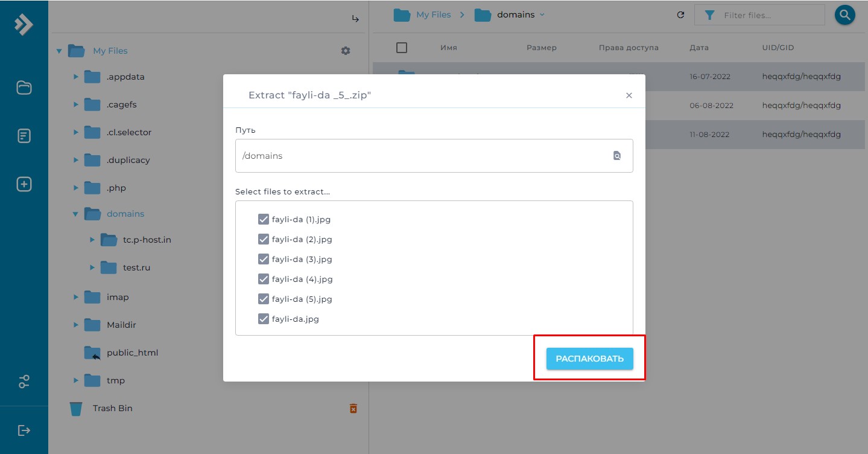Click the fayli-da (3).jpg file name
Image resolution: width=868 pixels, height=454 pixels.
click(x=302, y=259)
